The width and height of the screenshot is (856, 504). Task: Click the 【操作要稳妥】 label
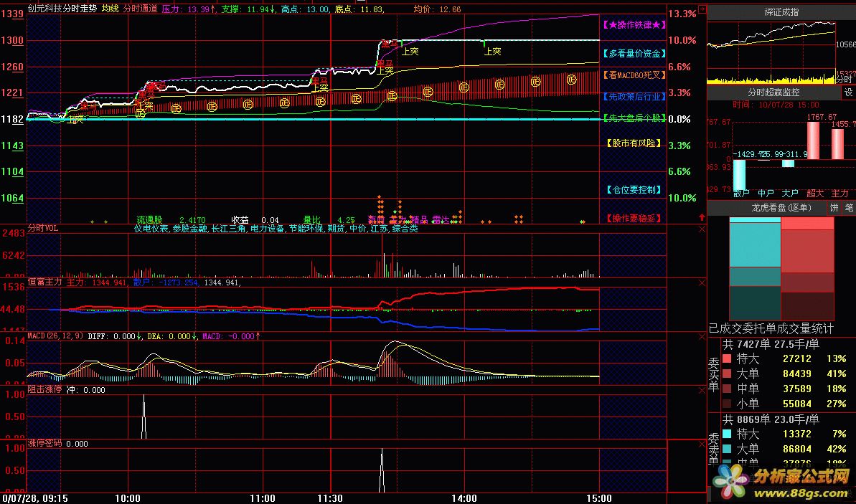pos(634,218)
